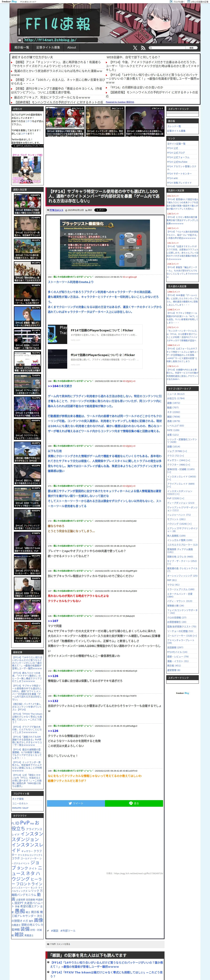Share the article with the ツイート button
Image resolution: width=210 pixels, height=980 pixels.
76,803
